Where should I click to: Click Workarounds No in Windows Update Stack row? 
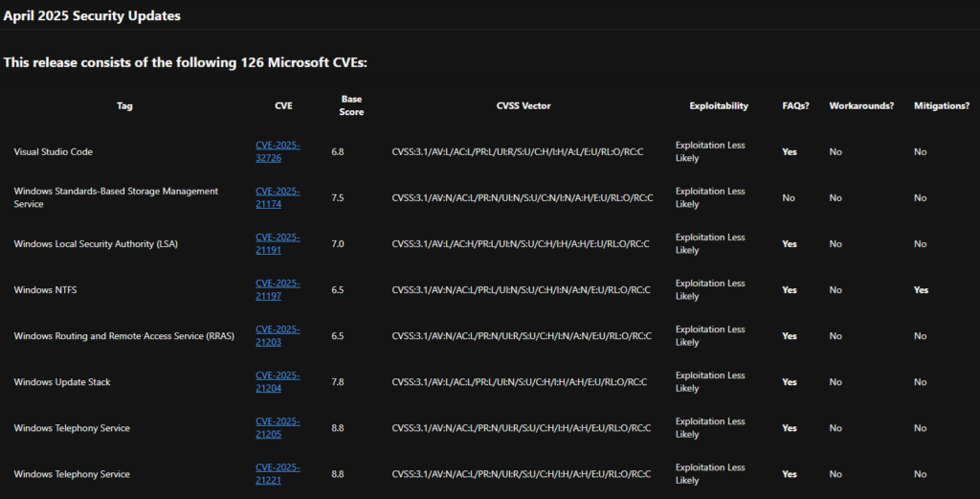[x=835, y=382]
